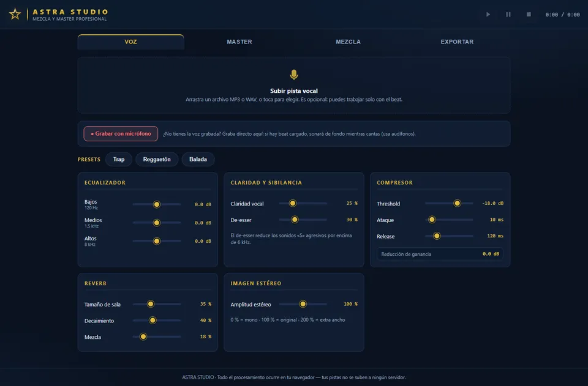Viewport: 588px width, 386px height.
Task: Click the 100 % Amplitud estéreo value
Action: coord(350,304)
